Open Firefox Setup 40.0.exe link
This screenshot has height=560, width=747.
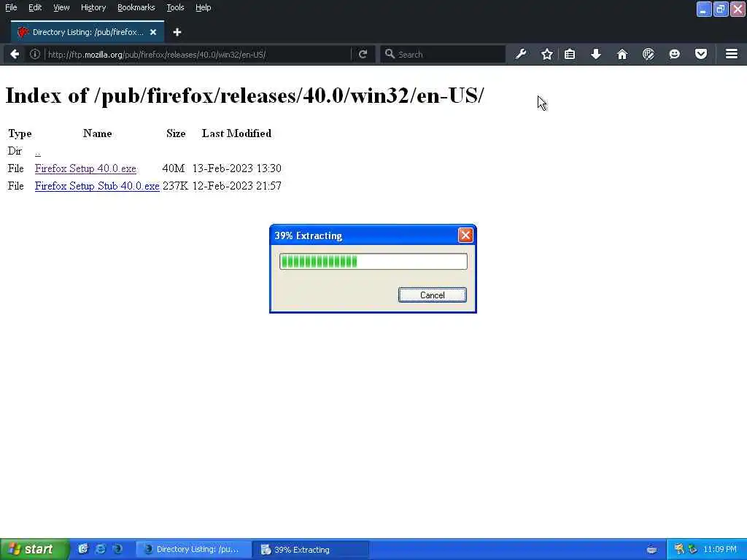85,168
